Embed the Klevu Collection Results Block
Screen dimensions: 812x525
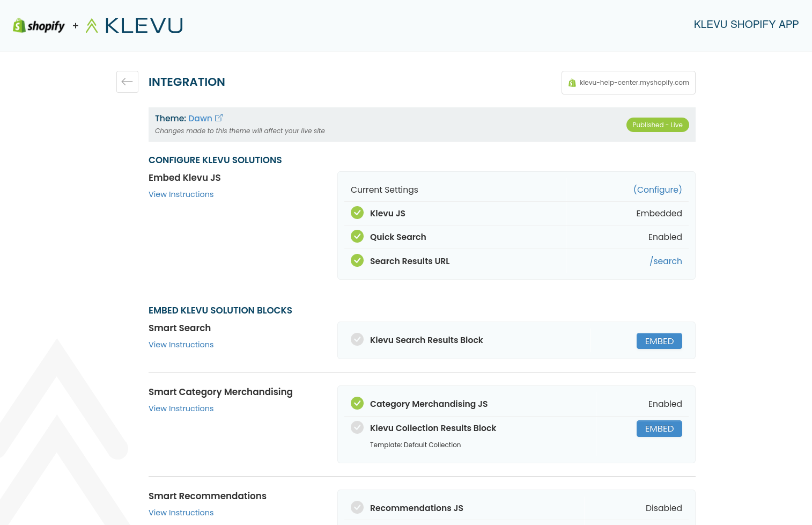[659, 428]
